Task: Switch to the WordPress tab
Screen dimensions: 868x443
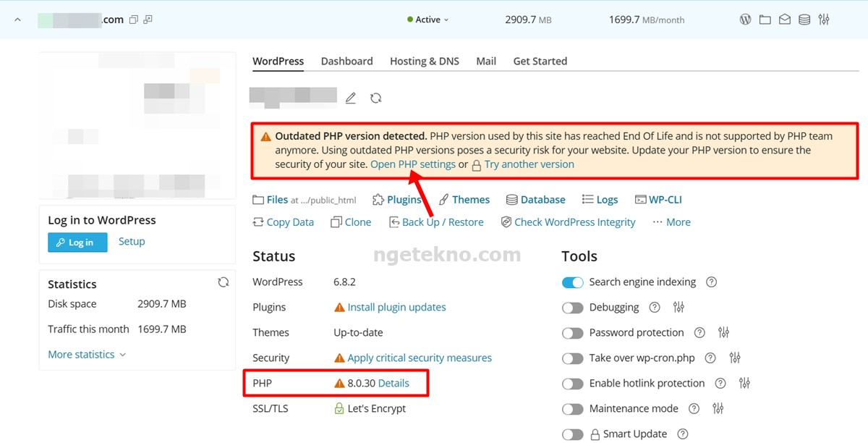Action: (278, 61)
